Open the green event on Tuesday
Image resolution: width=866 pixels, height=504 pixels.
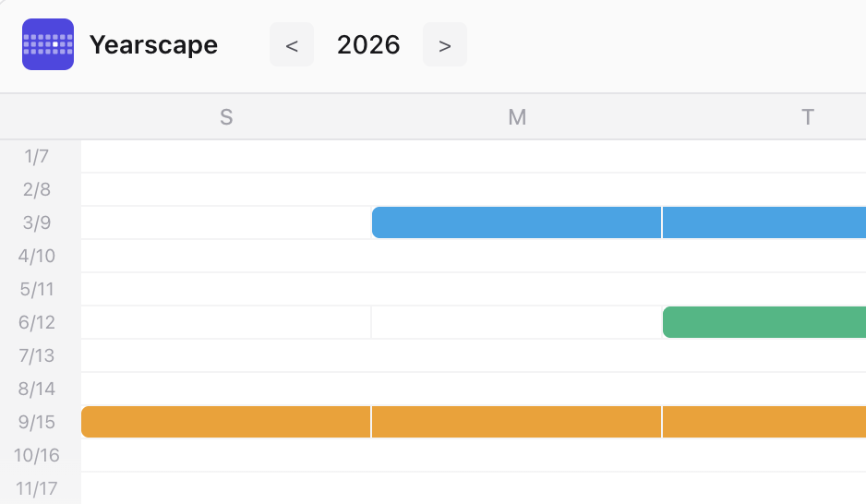(764, 322)
